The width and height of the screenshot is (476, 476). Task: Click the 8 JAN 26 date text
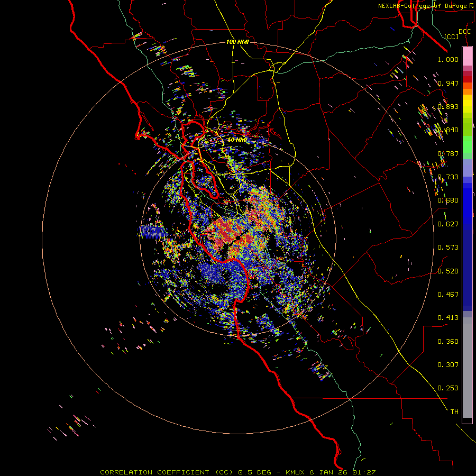329,472
